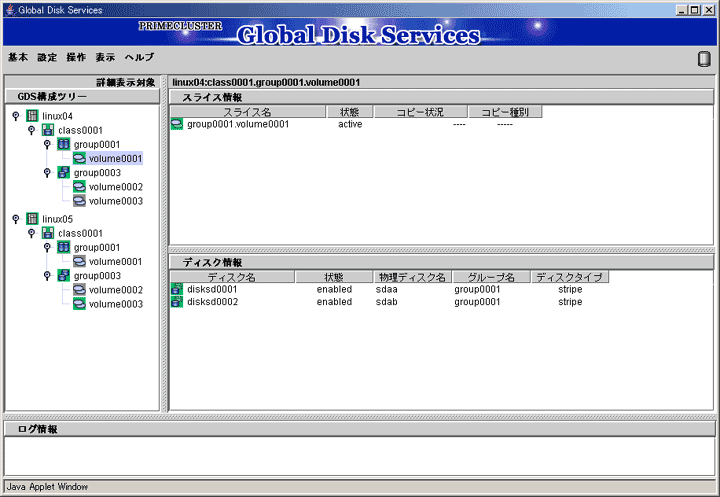Open the 基本 menu
This screenshot has height=497, width=720.
(x=18, y=57)
